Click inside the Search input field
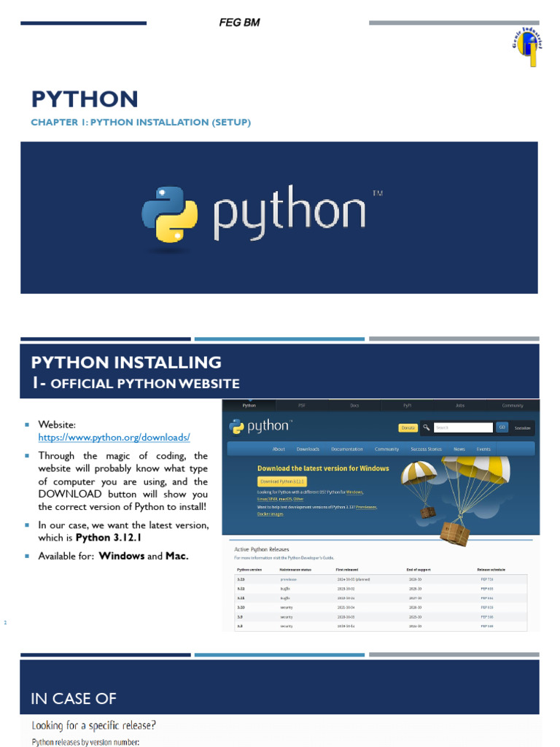 point(463,427)
